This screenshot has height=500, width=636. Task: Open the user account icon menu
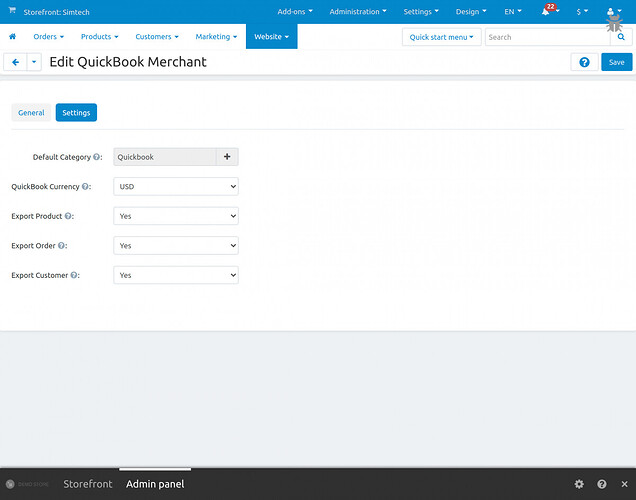tap(613, 12)
